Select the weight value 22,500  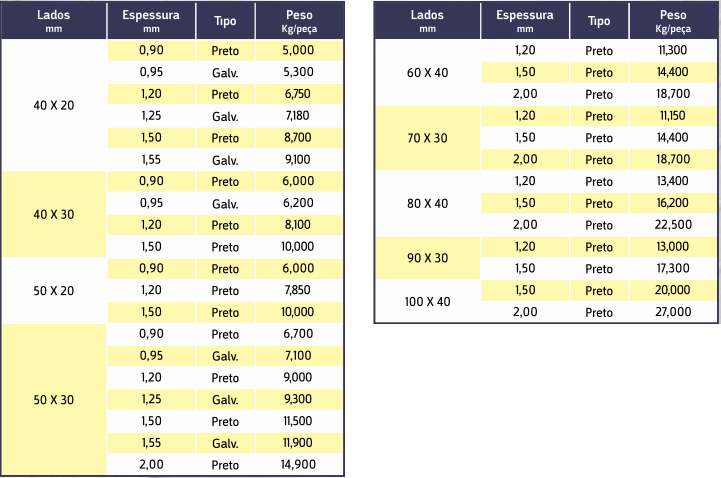point(674,225)
